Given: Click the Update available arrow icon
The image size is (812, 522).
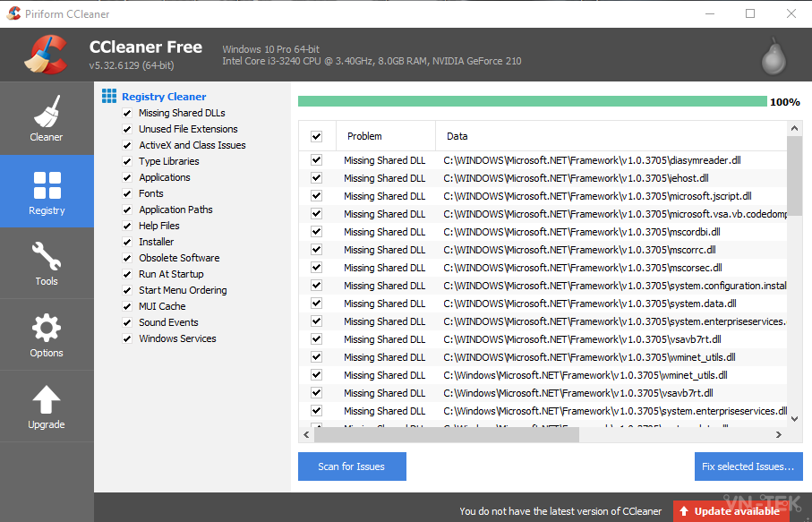Looking at the screenshot, I should click(x=684, y=511).
